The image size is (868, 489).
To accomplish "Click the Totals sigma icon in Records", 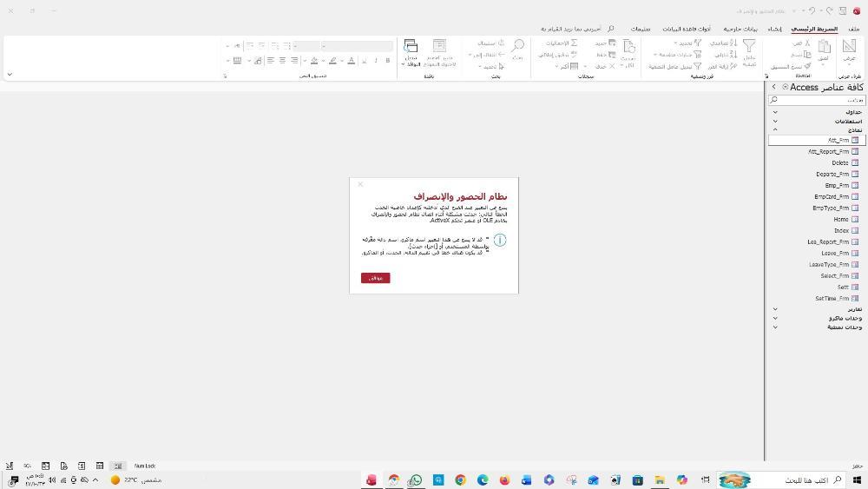I will (x=574, y=43).
